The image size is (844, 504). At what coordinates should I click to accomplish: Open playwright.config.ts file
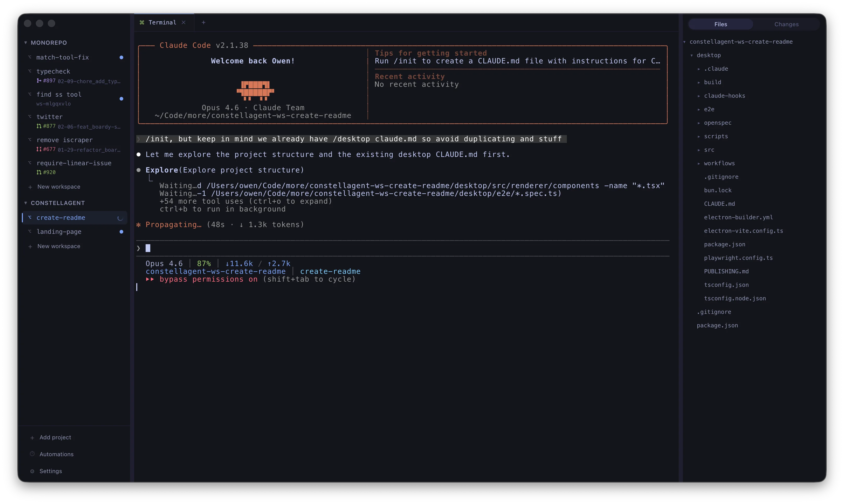(x=738, y=258)
